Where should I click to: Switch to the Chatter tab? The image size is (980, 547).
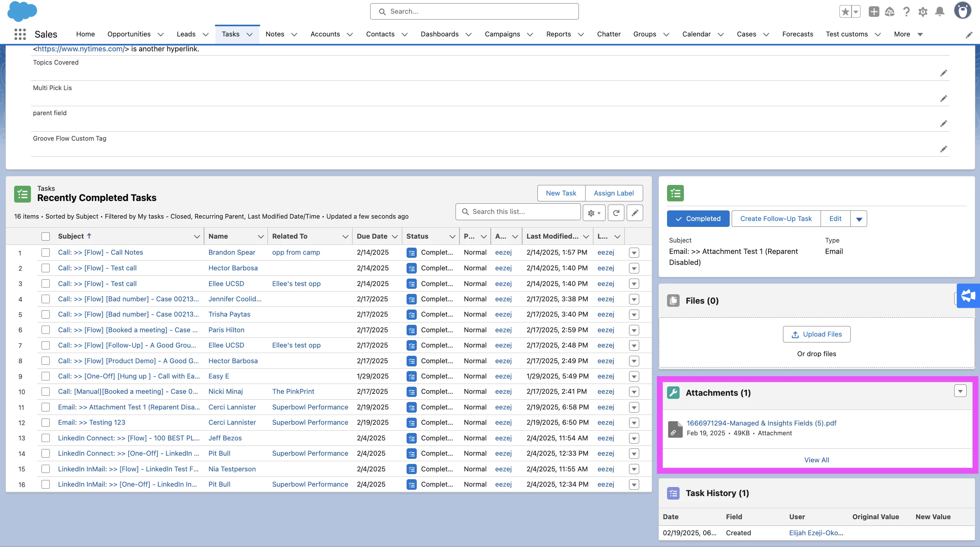click(x=608, y=34)
